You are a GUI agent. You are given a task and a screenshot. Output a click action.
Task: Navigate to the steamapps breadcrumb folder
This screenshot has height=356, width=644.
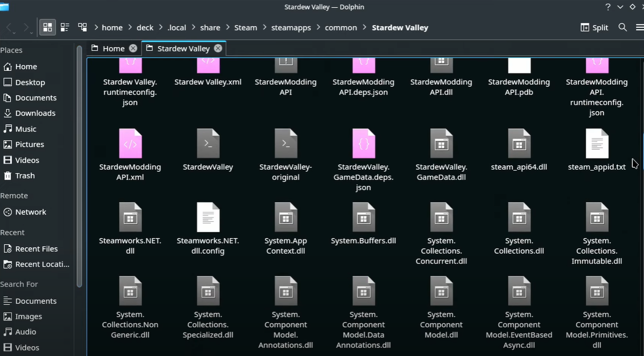click(x=291, y=28)
